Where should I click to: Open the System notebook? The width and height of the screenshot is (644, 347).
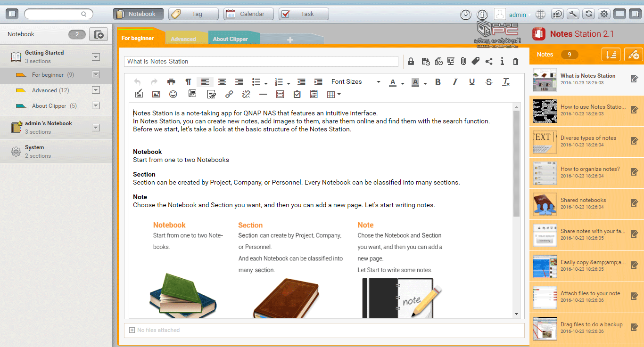56,151
